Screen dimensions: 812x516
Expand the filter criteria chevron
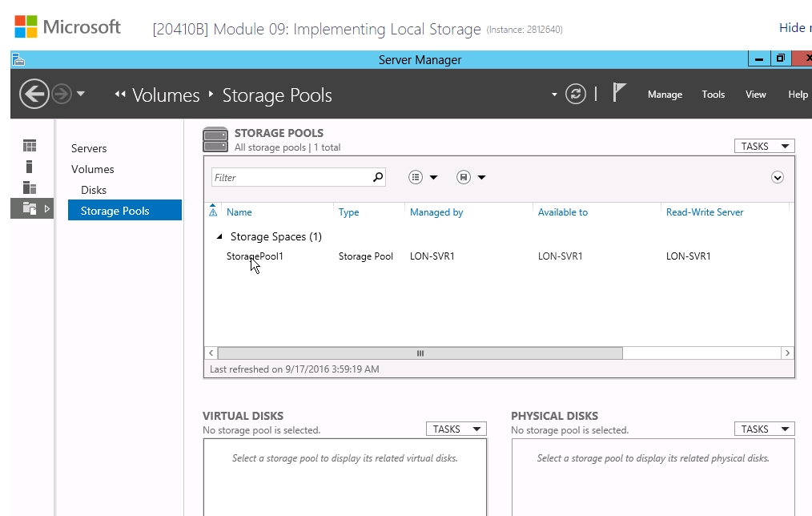coord(778,178)
